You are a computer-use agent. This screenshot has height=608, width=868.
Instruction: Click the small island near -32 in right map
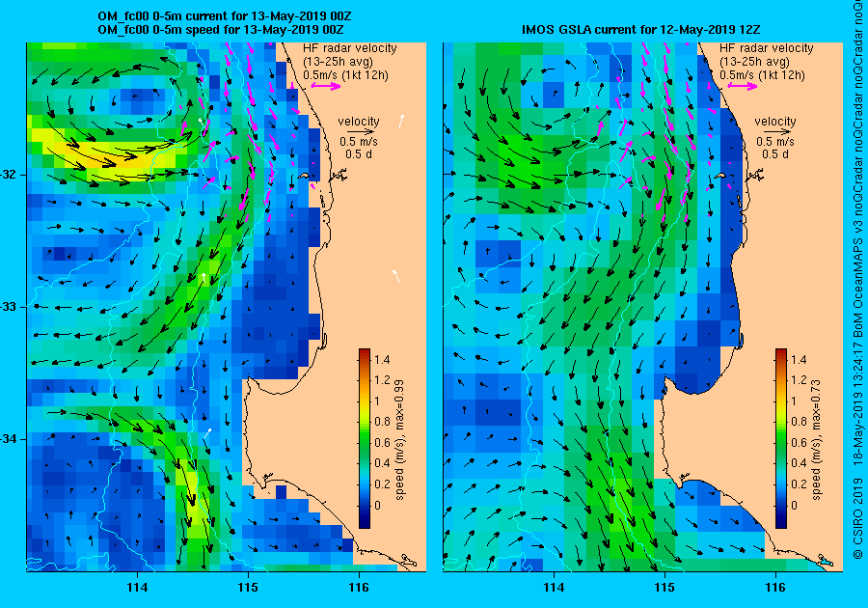point(719,176)
